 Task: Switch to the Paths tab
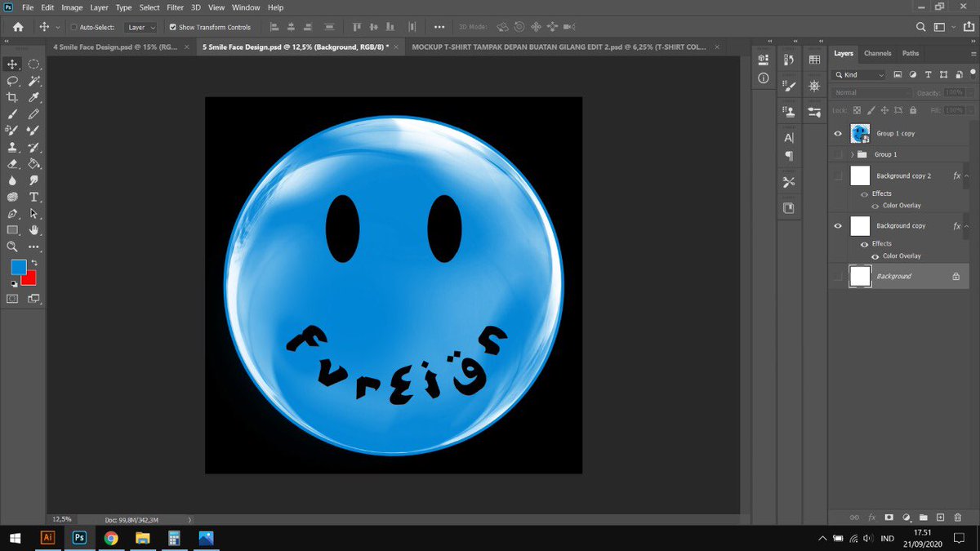click(911, 54)
